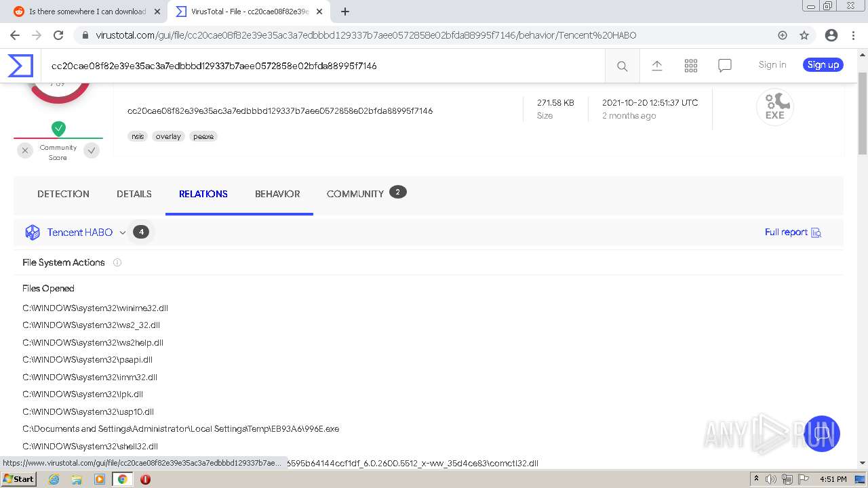The height and width of the screenshot is (488, 868).
Task: Open the comments speech bubble icon
Action: click(x=725, y=66)
